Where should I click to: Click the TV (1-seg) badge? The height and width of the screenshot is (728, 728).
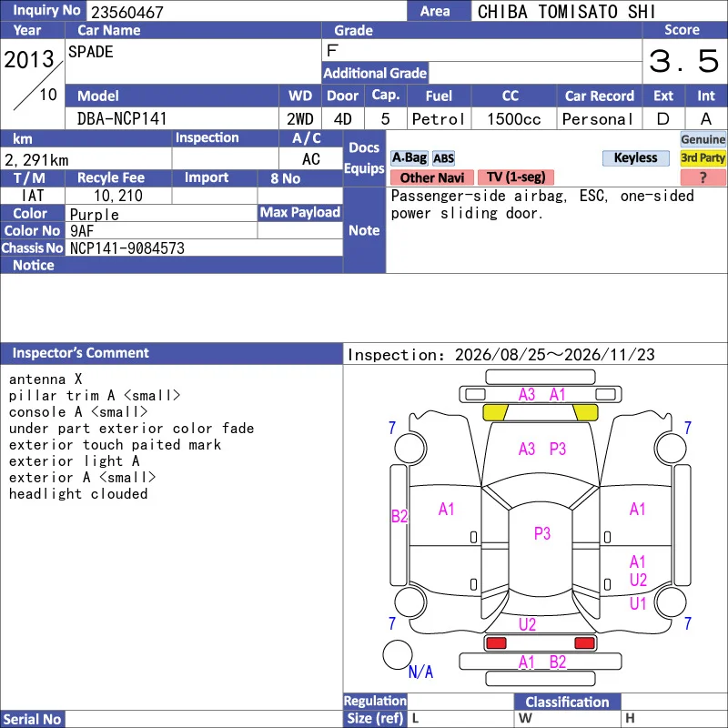515,177
